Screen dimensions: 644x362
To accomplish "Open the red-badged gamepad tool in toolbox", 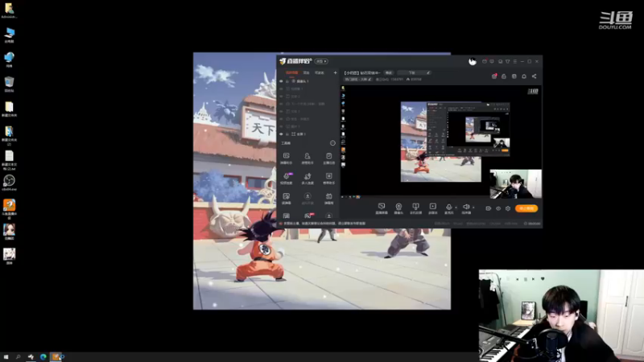I will click(x=308, y=216).
